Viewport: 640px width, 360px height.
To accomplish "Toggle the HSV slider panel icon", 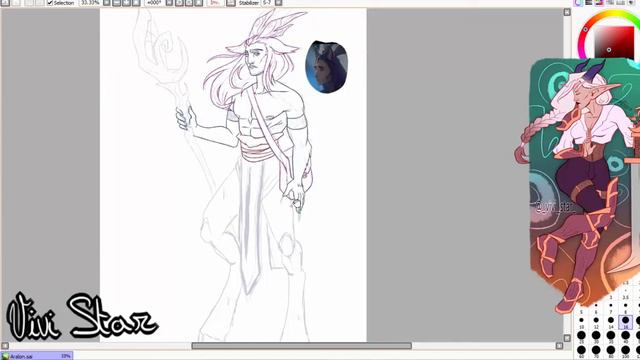I will pos(599,2).
